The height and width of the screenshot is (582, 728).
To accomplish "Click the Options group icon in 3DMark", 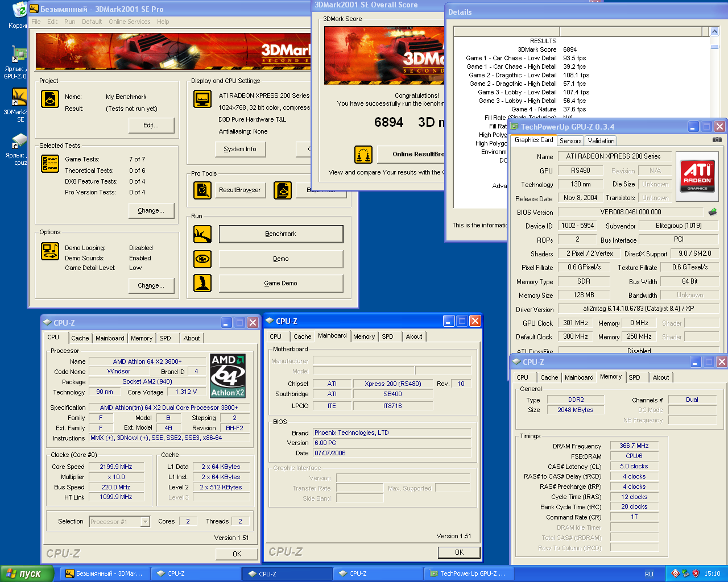I will coord(50,251).
